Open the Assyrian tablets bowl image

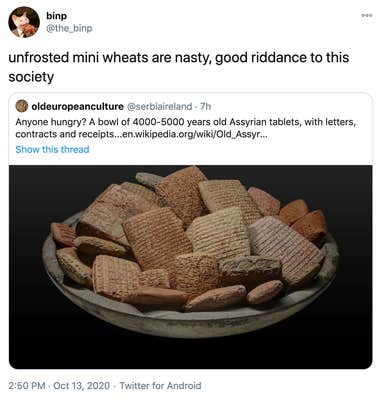(x=191, y=267)
